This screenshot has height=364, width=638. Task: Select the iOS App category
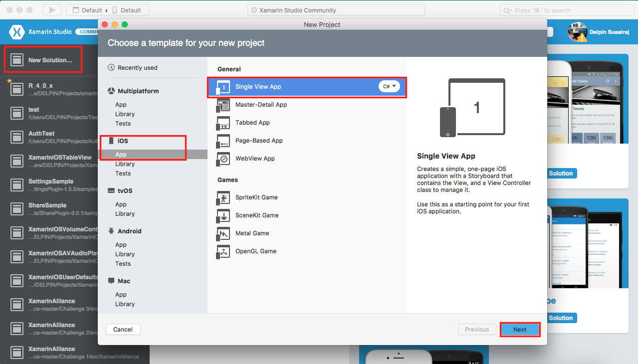point(121,155)
